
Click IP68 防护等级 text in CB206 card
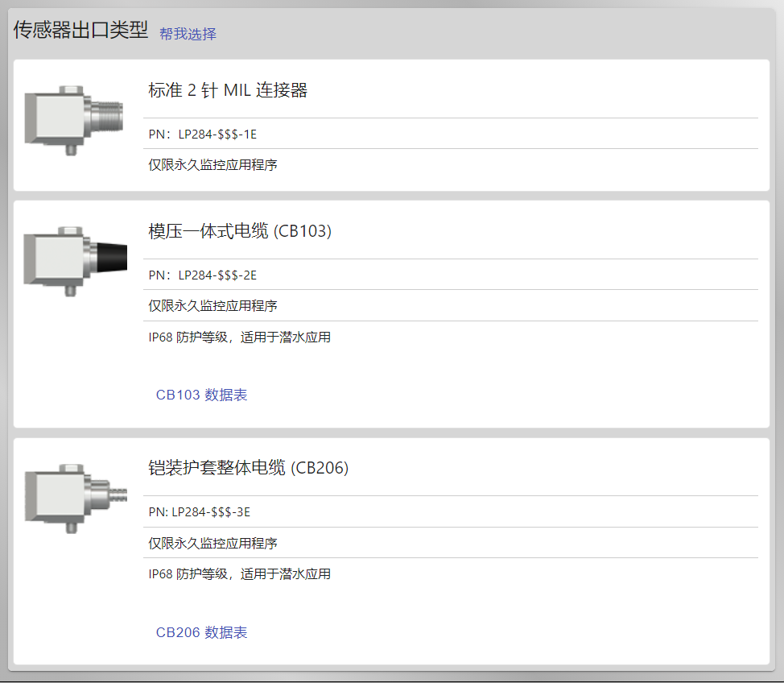click(188, 574)
